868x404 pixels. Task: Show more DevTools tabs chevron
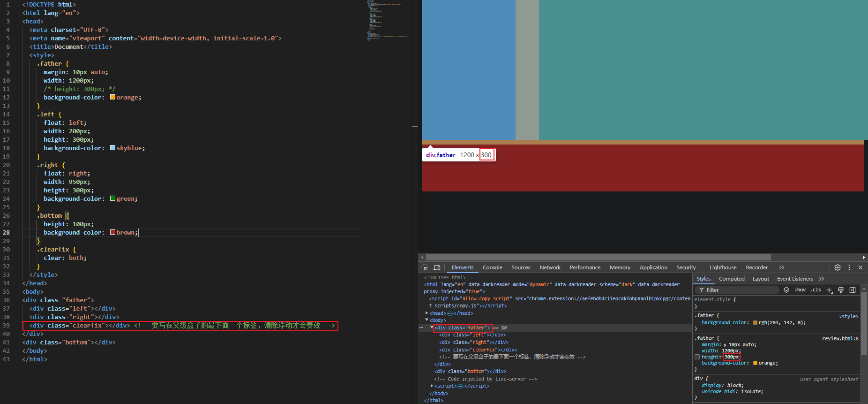[x=782, y=267]
